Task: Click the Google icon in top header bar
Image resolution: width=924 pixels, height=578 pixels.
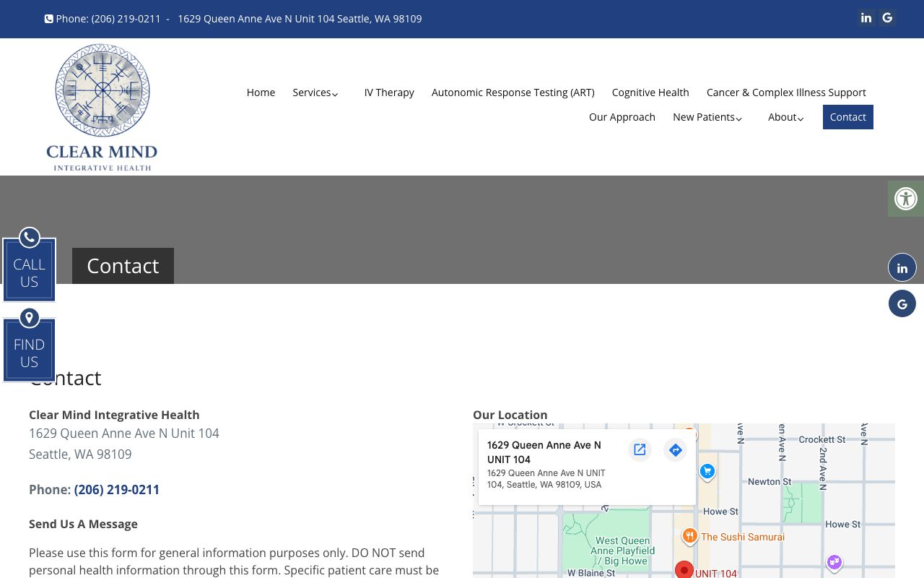Action: tap(888, 18)
